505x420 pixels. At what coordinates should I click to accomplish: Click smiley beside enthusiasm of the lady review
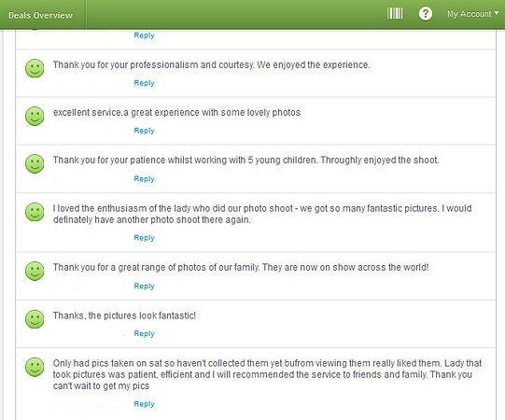[x=35, y=212]
